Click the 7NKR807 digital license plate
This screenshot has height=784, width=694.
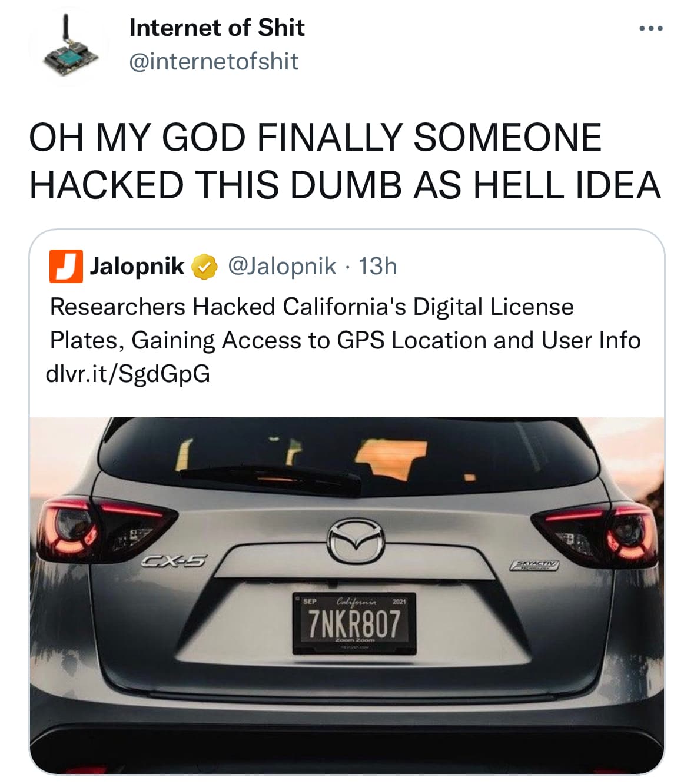coord(354,624)
